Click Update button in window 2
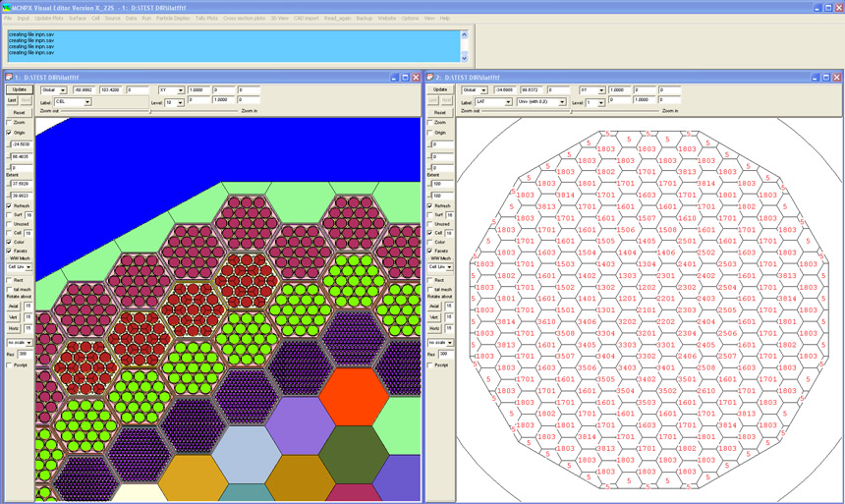Screen dimensions: 845x504 click(440, 89)
